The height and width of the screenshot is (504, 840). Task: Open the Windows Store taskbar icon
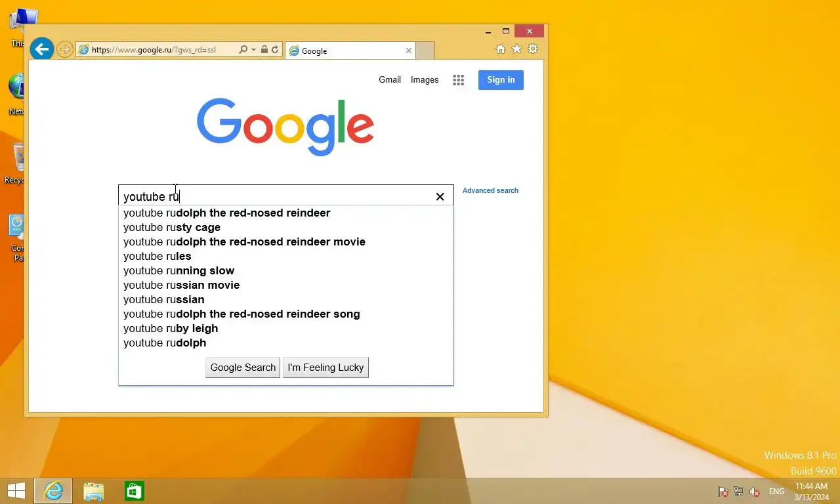[x=135, y=491]
